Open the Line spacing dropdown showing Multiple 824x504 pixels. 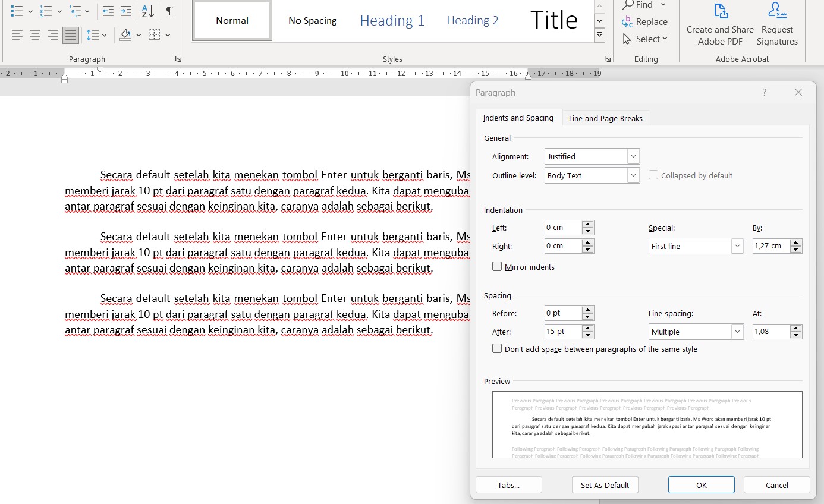(737, 331)
